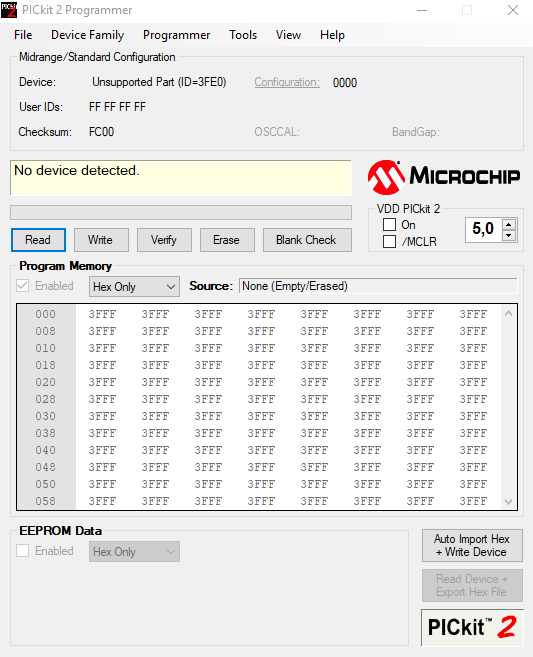Click first 3FFF cell in row 000

click(102, 314)
